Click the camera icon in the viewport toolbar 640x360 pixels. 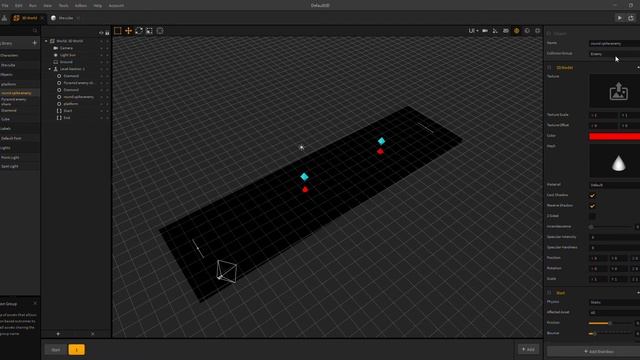[x=485, y=31]
